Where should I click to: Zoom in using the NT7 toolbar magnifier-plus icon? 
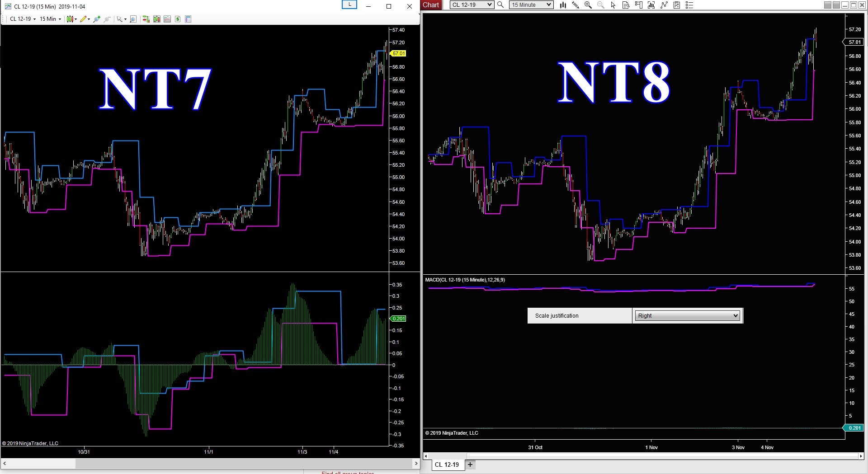(96, 19)
